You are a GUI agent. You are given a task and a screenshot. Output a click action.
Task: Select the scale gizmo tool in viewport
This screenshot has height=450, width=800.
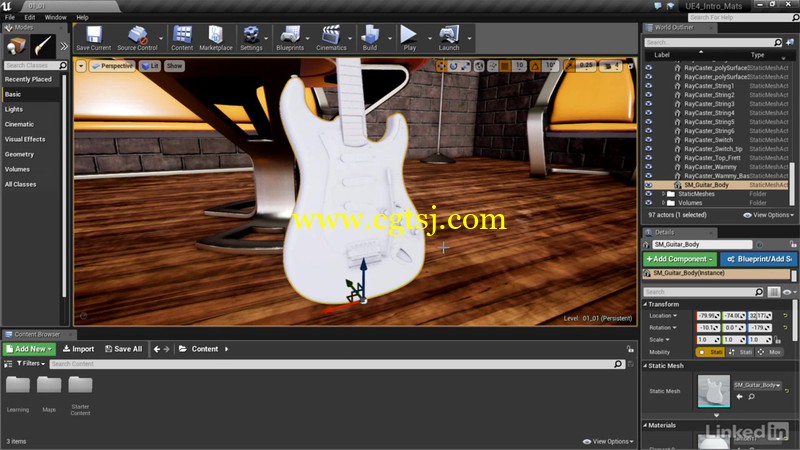point(465,66)
